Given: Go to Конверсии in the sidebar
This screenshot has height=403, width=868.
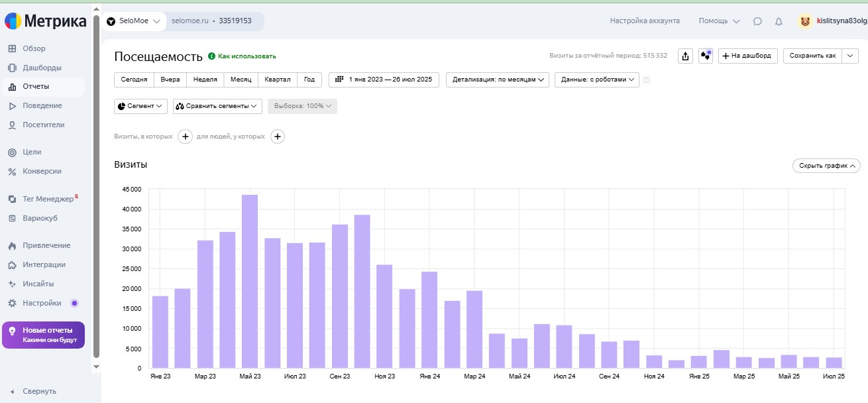Looking at the screenshot, I should (42, 171).
